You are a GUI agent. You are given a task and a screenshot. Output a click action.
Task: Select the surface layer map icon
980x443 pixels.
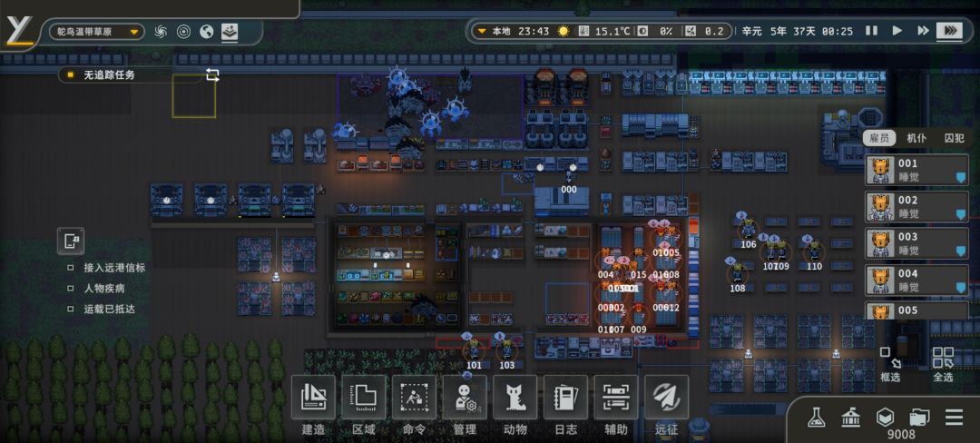pyautogui.click(x=230, y=32)
